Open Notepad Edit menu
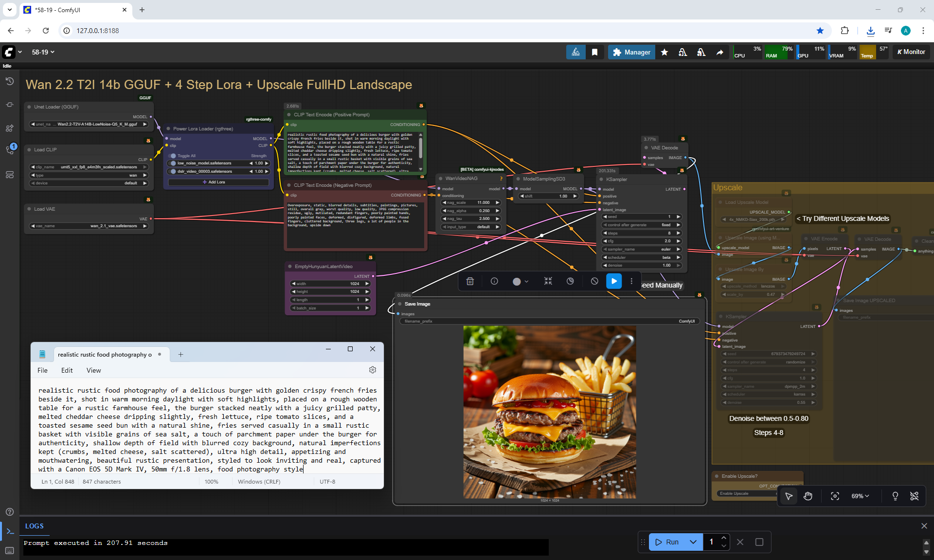 point(67,370)
